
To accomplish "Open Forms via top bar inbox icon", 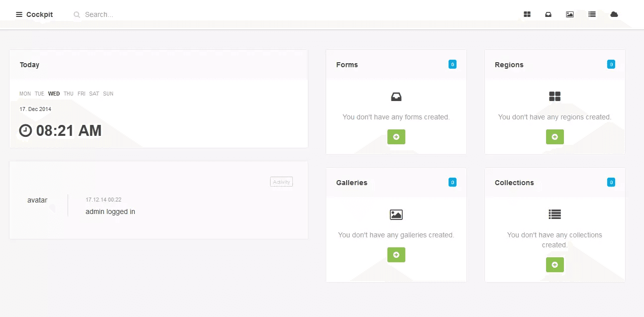I will (548, 14).
